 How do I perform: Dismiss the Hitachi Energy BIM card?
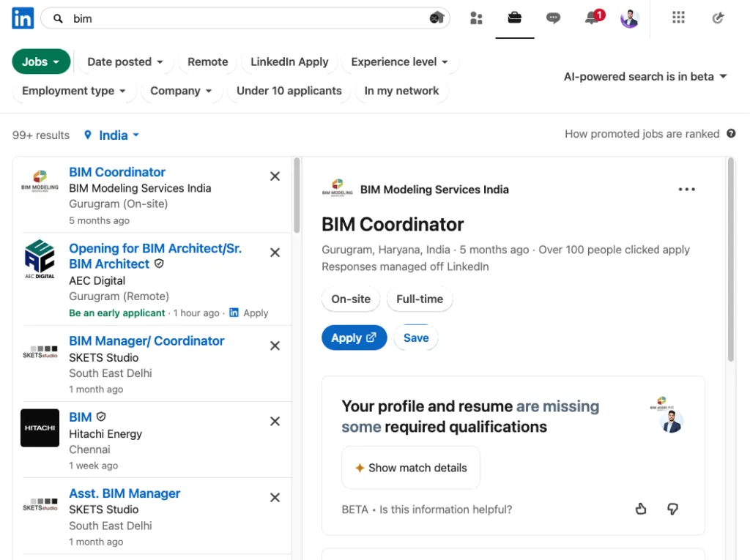[x=275, y=422]
